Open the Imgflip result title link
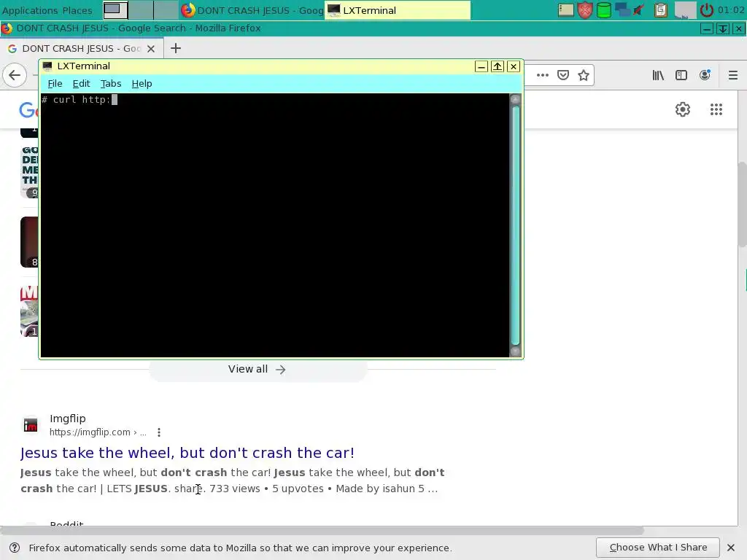 pos(187,452)
